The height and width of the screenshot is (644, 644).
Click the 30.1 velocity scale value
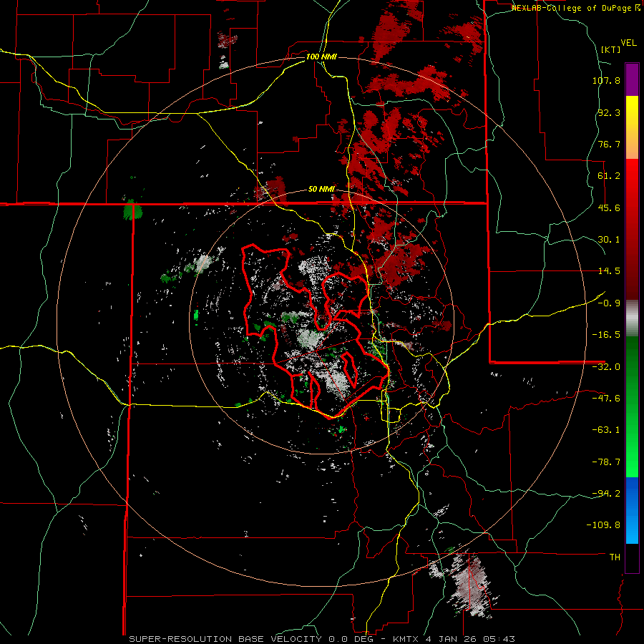[x=609, y=240]
